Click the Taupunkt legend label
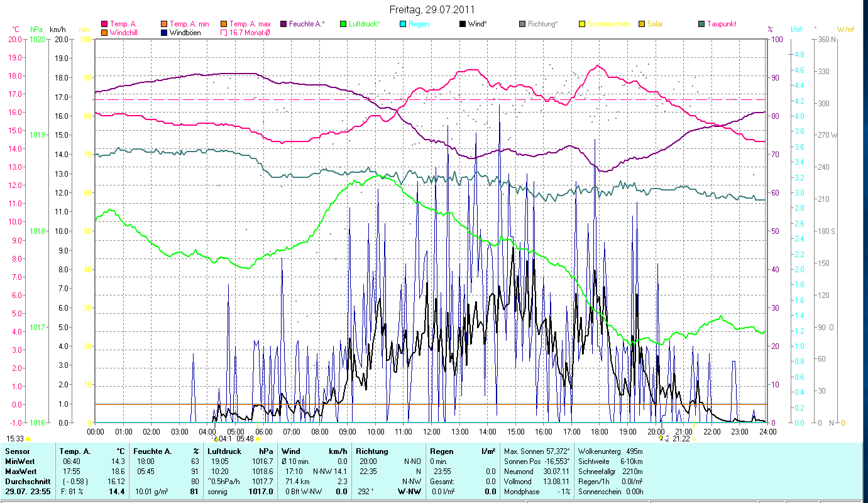The width and height of the screenshot is (868, 503). point(721,25)
